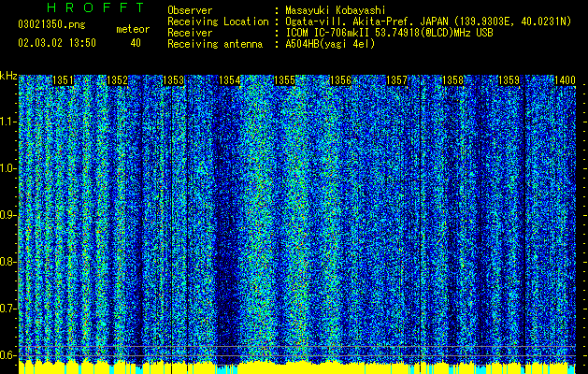The image size is (588, 374).
Task: Click the 1354 time marker
Action: pos(230,80)
